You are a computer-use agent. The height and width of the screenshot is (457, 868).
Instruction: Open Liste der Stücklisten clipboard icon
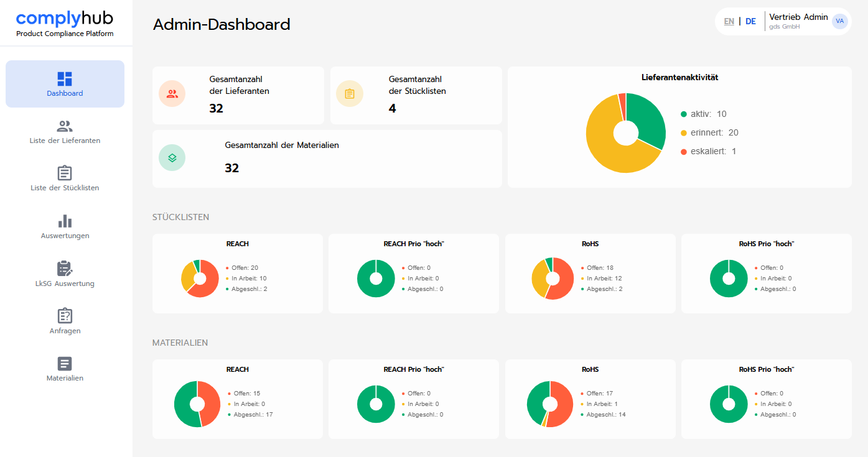65,173
